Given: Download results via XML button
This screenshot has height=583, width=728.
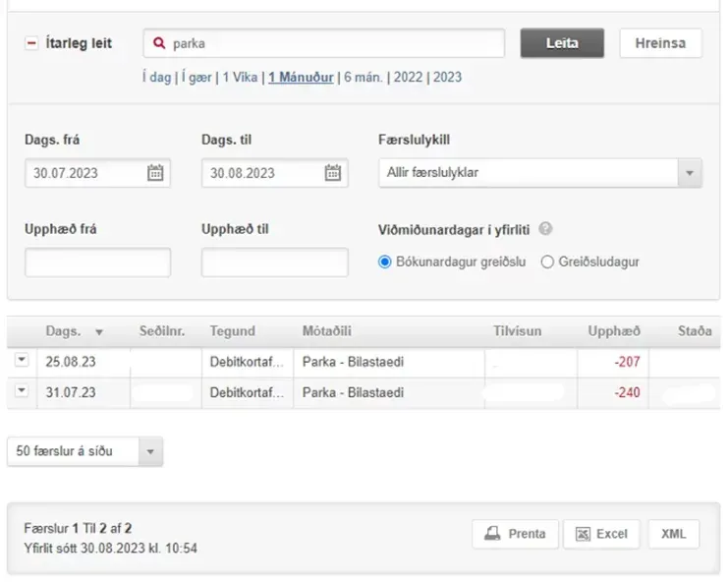Looking at the screenshot, I should coord(674,534).
